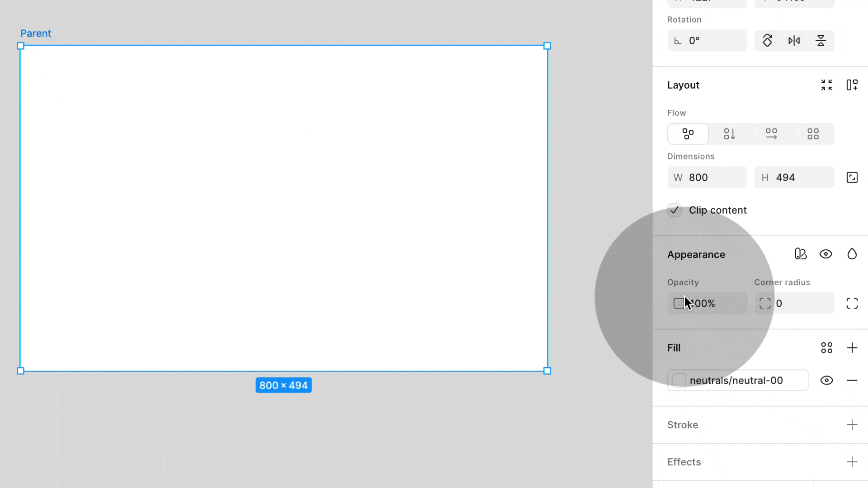The height and width of the screenshot is (488, 868).
Task: Click the flip vertical icon
Action: click(x=821, y=41)
